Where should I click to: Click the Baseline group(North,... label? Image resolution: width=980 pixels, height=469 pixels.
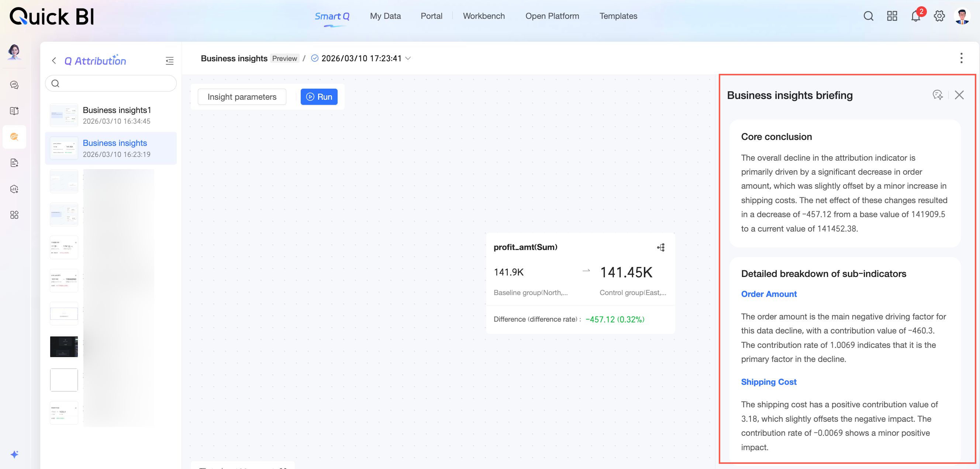click(x=530, y=292)
